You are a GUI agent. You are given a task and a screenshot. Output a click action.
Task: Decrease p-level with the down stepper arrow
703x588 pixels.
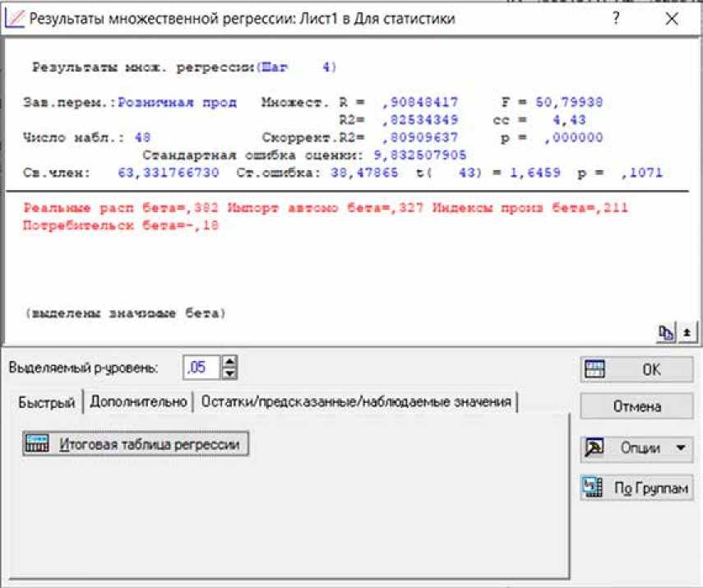click(229, 373)
